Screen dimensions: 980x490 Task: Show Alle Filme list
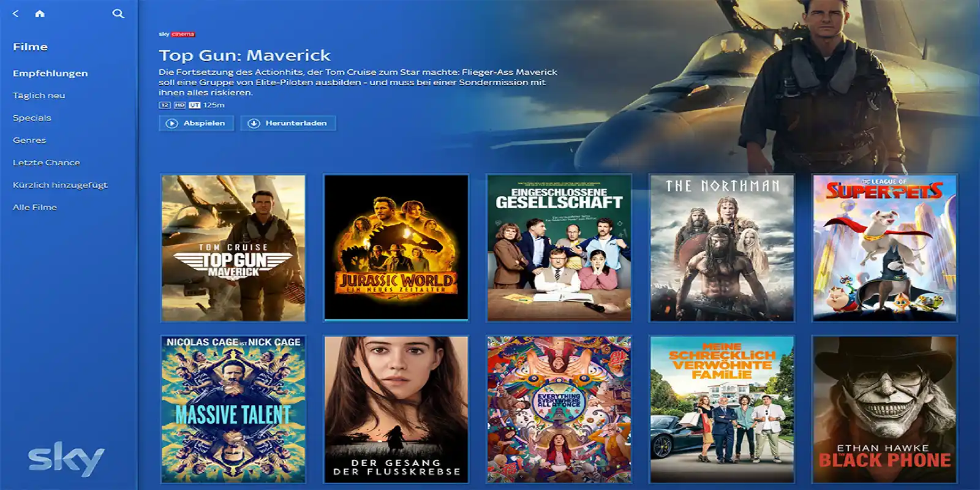[35, 207]
